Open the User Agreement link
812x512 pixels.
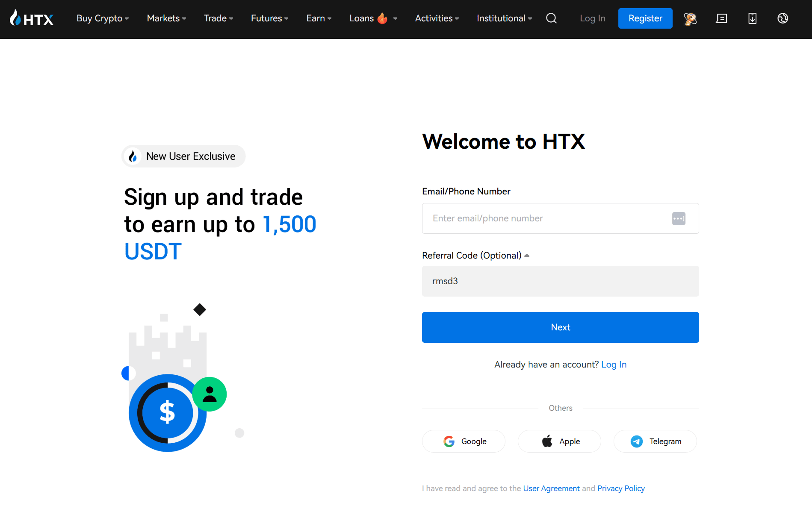[x=551, y=488]
